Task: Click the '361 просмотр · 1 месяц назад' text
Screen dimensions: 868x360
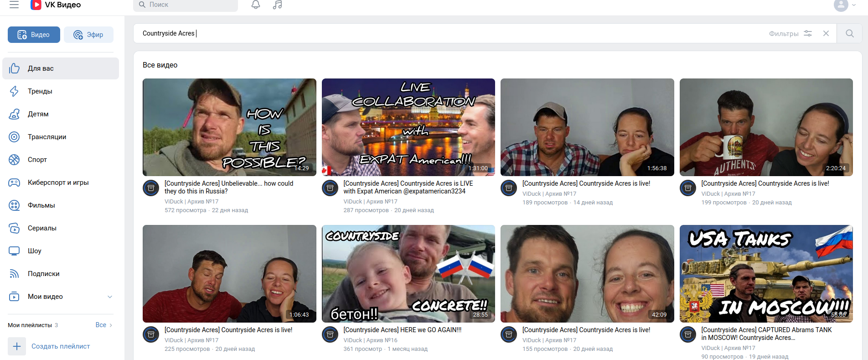Action: coord(386,349)
